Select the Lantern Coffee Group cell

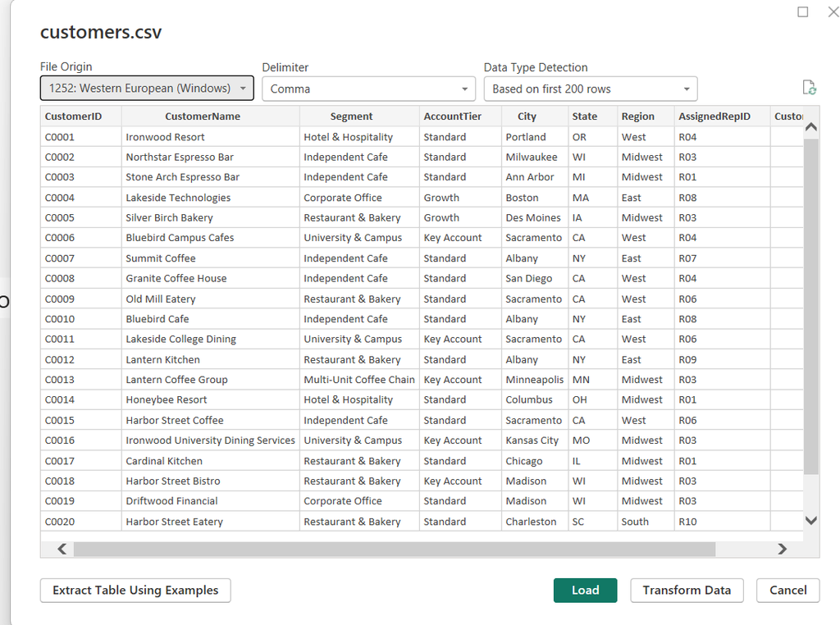point(211,380)
